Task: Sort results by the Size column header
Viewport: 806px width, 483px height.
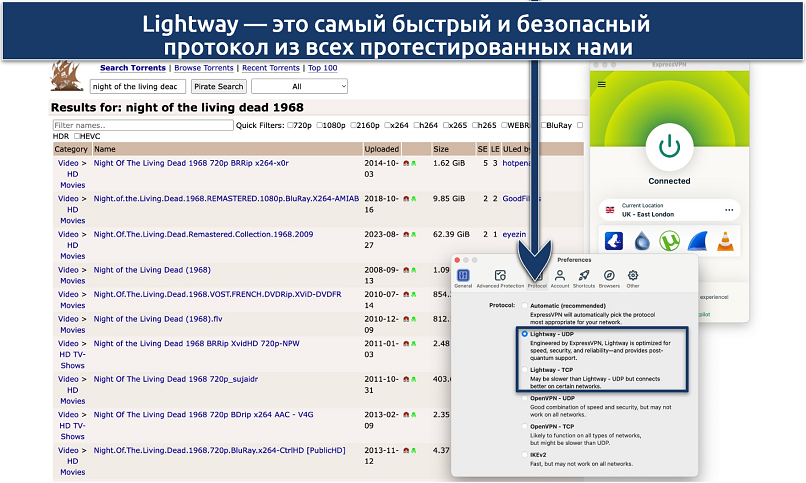Action: [441, 148]
